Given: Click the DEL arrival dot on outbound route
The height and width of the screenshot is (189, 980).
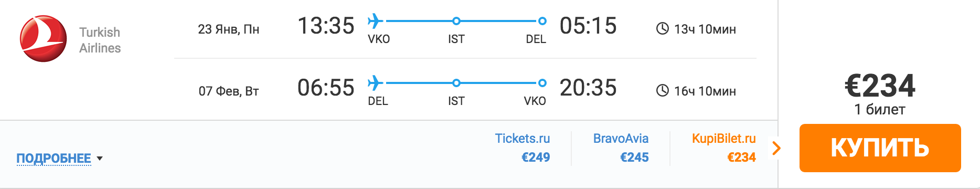Looking at the screenshot, I should (x=542, y=21).
